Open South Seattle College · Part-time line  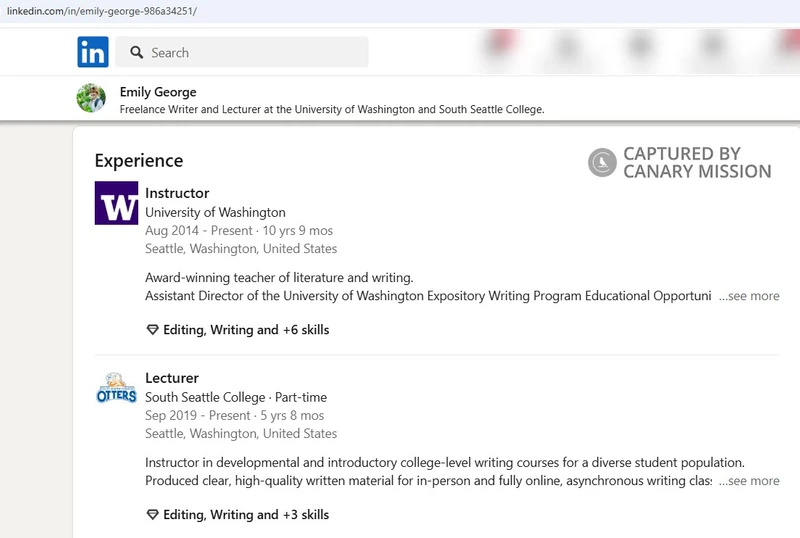click(x=236, y=397)
